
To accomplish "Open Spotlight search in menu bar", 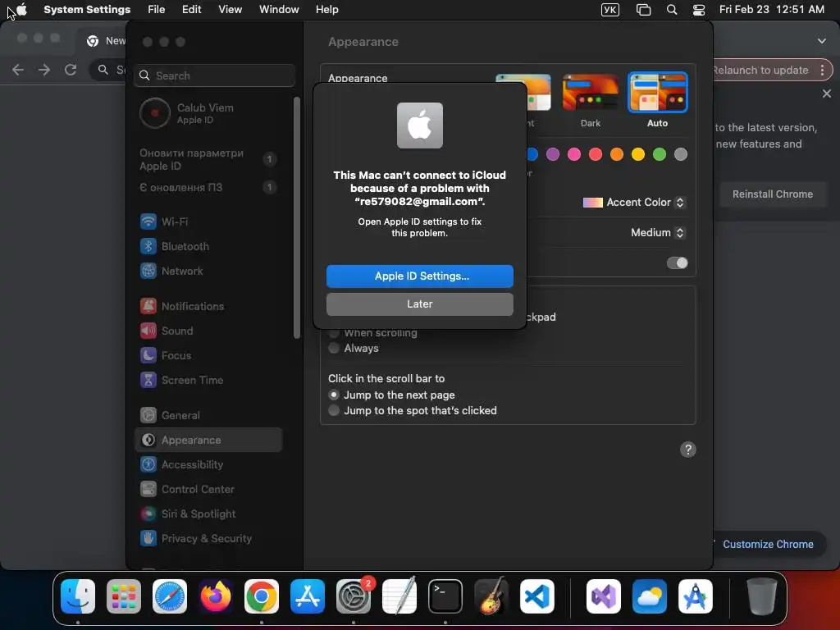I will tap(672, 10).
